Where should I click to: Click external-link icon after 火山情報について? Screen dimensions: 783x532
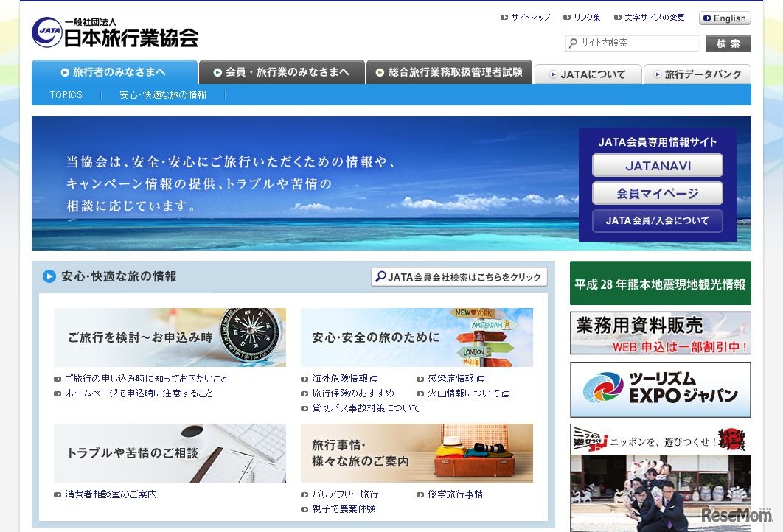pos(506,393)
